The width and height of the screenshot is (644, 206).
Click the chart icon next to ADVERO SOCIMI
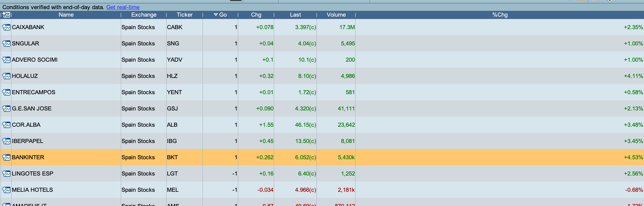(6, 60)
